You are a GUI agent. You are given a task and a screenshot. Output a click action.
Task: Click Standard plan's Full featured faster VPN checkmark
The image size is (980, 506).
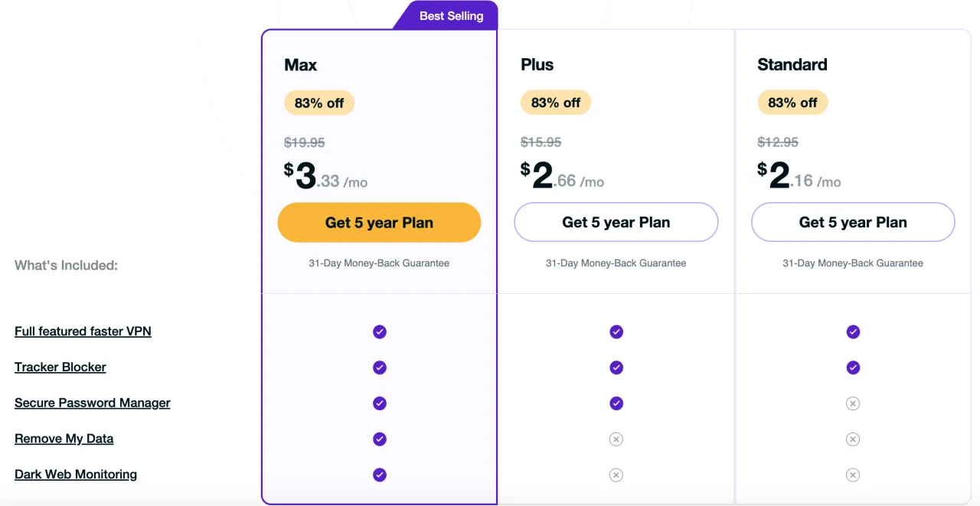click(x=853, y=331)
